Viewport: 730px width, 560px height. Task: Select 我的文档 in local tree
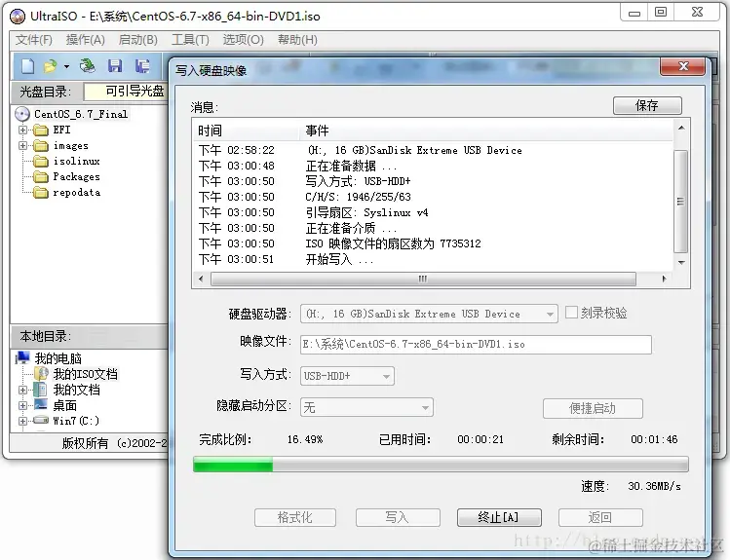[76, 390]
